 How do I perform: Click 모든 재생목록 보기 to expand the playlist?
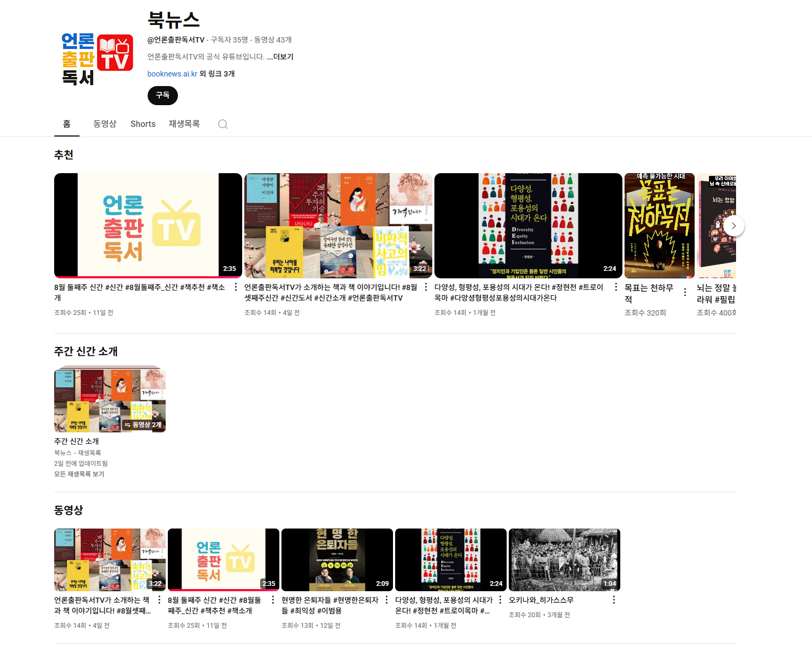click(79, 474)
